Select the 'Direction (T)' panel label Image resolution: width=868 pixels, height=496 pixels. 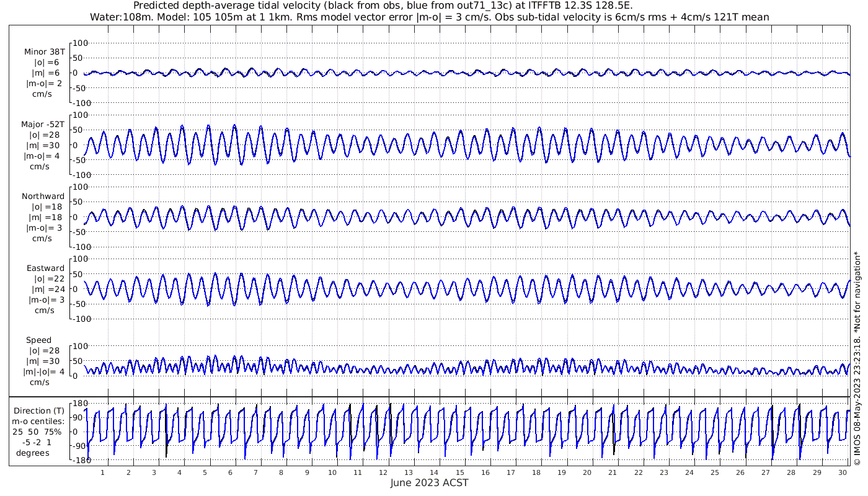click(x=40, y=410)
